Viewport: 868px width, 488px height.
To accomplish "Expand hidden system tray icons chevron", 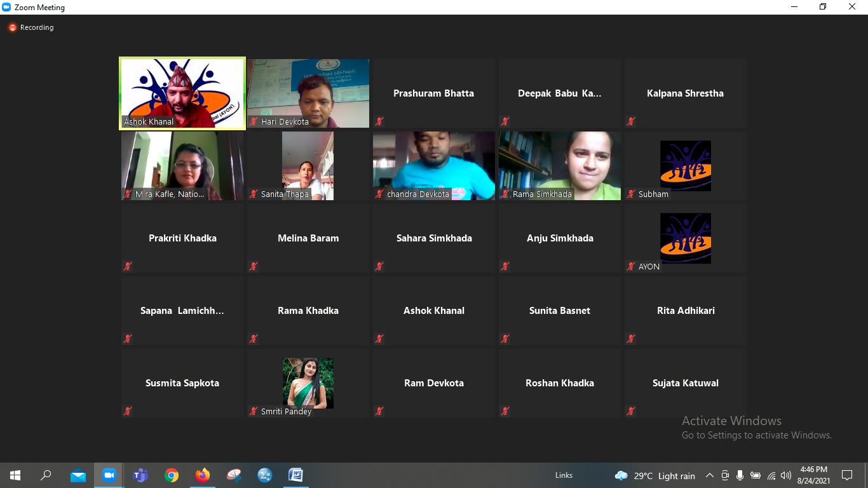I will coord(710,475).
